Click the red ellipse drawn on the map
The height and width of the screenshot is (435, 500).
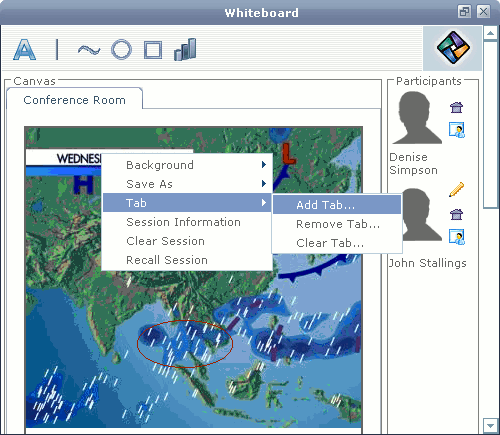(185, 344)
